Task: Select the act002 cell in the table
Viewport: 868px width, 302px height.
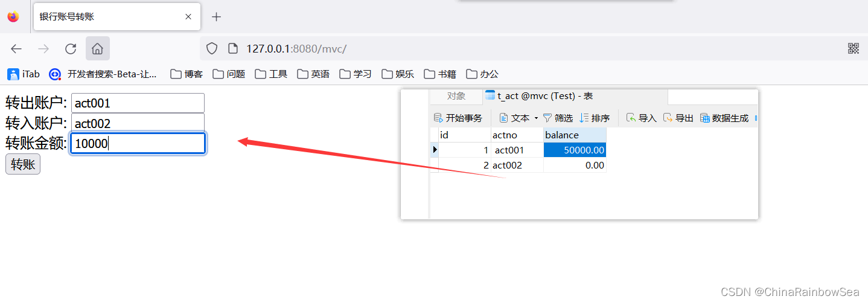Action: click(517, 165)
